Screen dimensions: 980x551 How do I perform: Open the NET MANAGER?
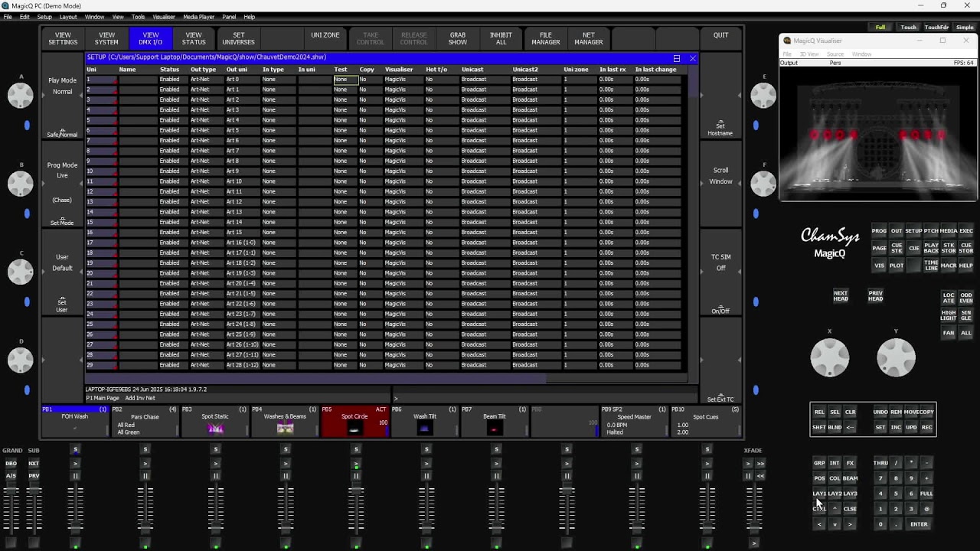[588, 38]
